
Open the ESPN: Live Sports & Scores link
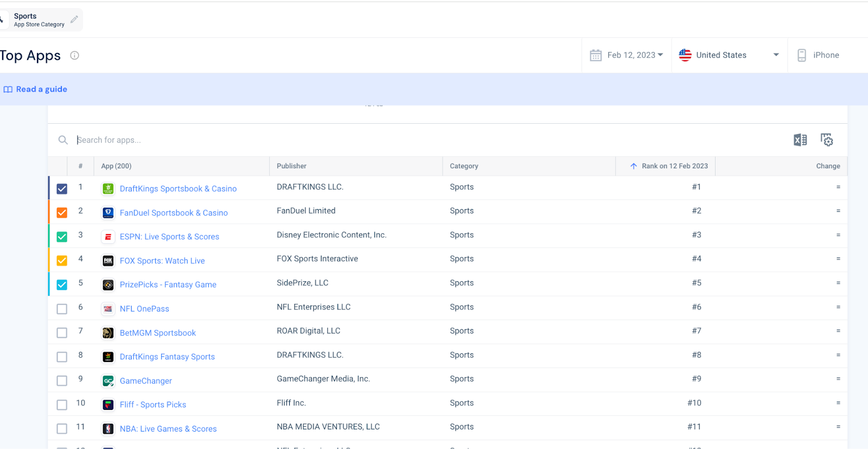coord(169,237)
